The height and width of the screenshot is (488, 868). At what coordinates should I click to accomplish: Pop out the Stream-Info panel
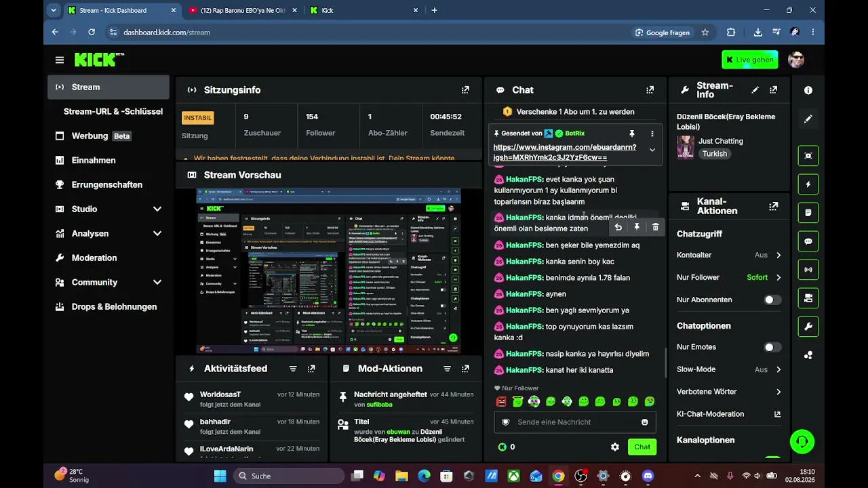[x=774, y=89]
